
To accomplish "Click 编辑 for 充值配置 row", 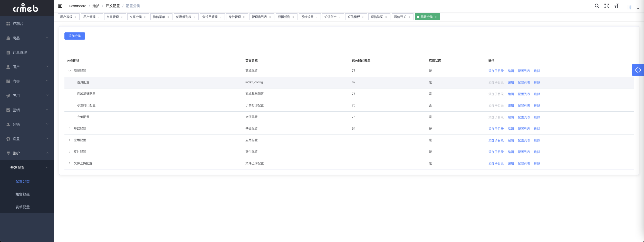I will 511,117.
